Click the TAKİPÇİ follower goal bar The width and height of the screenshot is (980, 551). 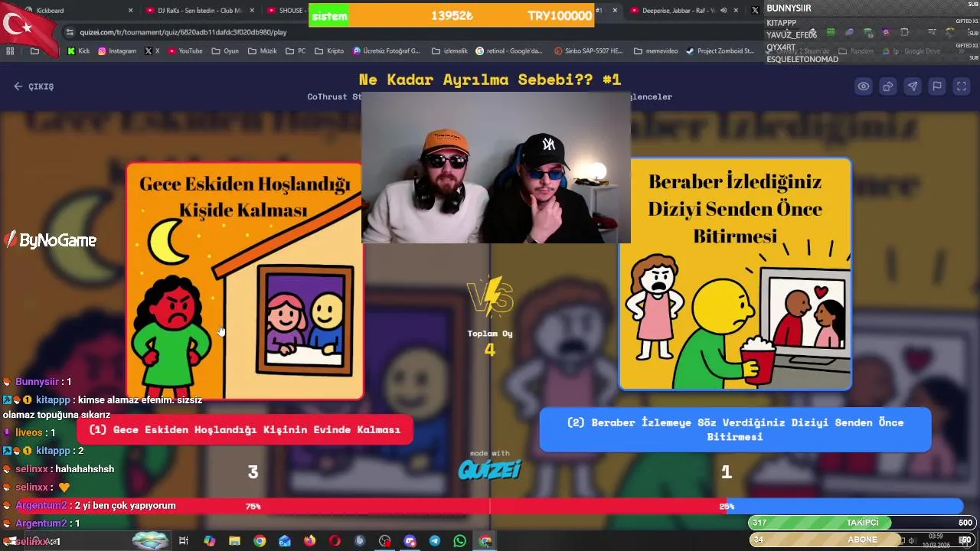coord(862,523)
